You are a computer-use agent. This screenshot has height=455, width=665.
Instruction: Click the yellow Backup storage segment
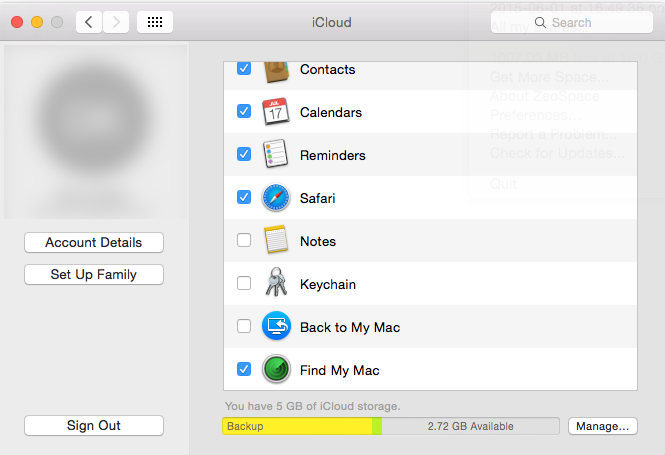(297, 426)
